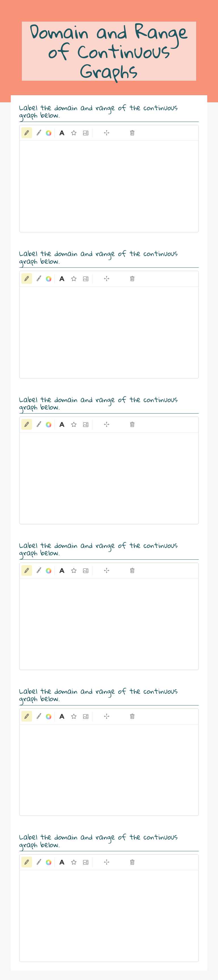The height and width of the screenshot is (980, 218).
Task: Click the rainbow color swatch in the first toolbar
Action: click(x=48, y=133)
